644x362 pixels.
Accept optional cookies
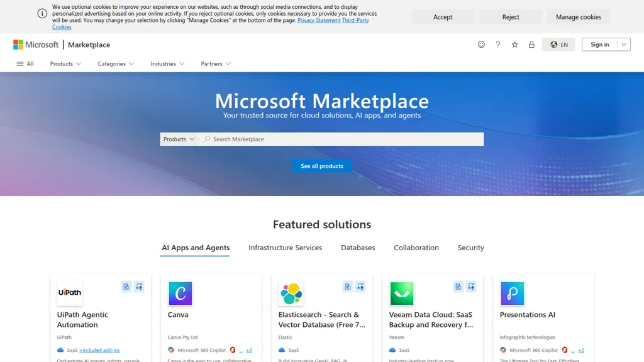pyautogui.click(x=443, y=17)
